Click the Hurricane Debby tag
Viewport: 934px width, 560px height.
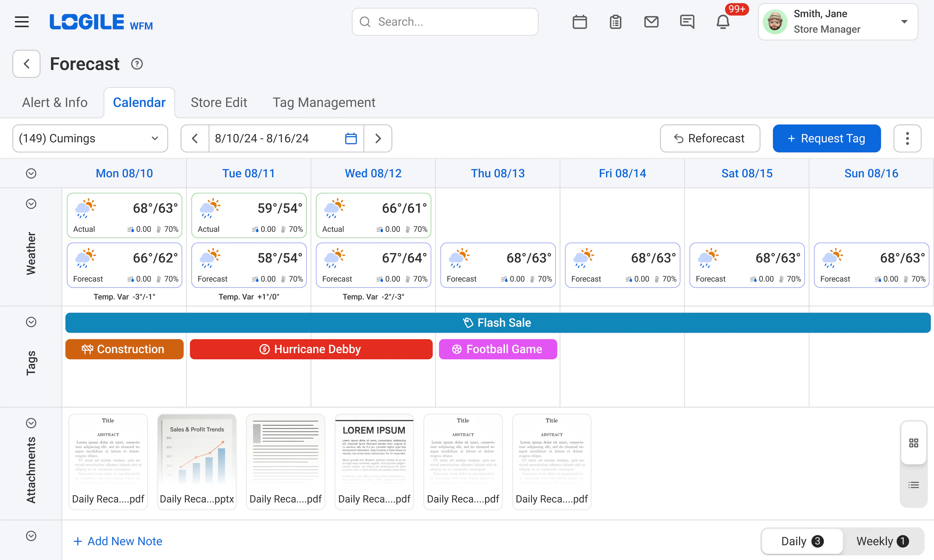(x=311, y=349)
